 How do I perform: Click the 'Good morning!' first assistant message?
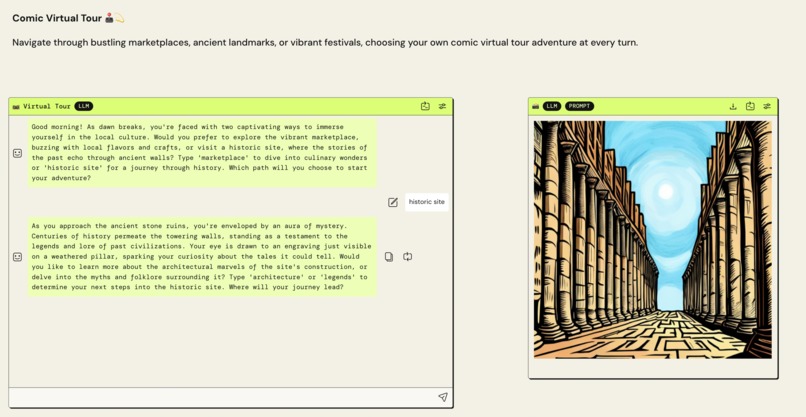[202, 153]
